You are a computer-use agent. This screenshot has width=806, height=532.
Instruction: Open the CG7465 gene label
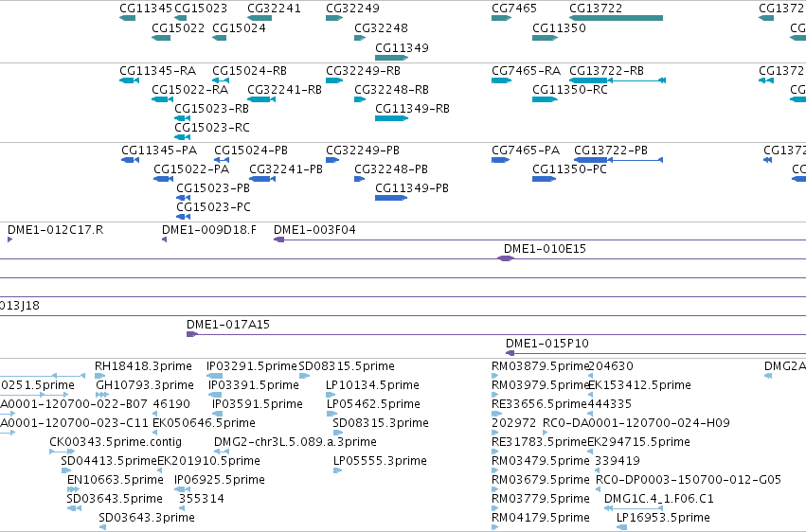(x=514, y=9)
